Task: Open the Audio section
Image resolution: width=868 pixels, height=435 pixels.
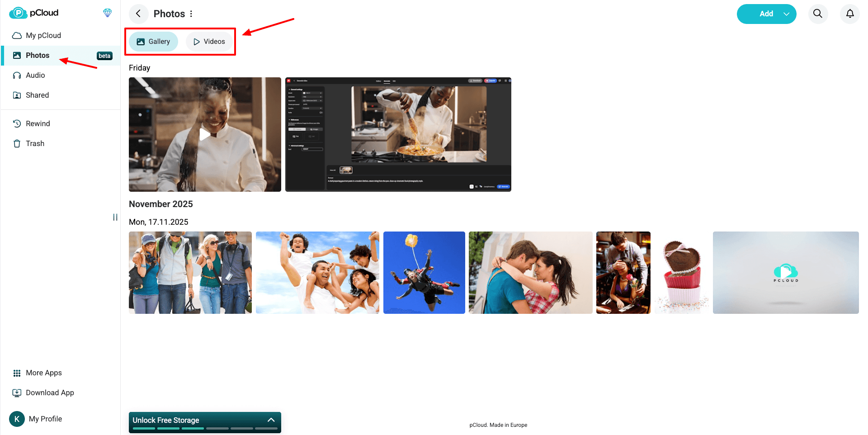Action: [x=35, y=75]
